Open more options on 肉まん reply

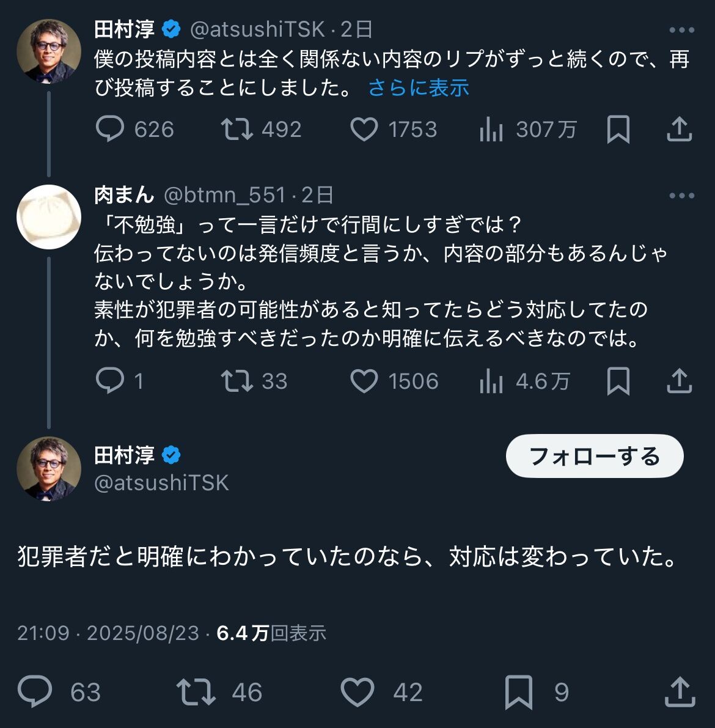pyautogui.click(x=681, y=196)
